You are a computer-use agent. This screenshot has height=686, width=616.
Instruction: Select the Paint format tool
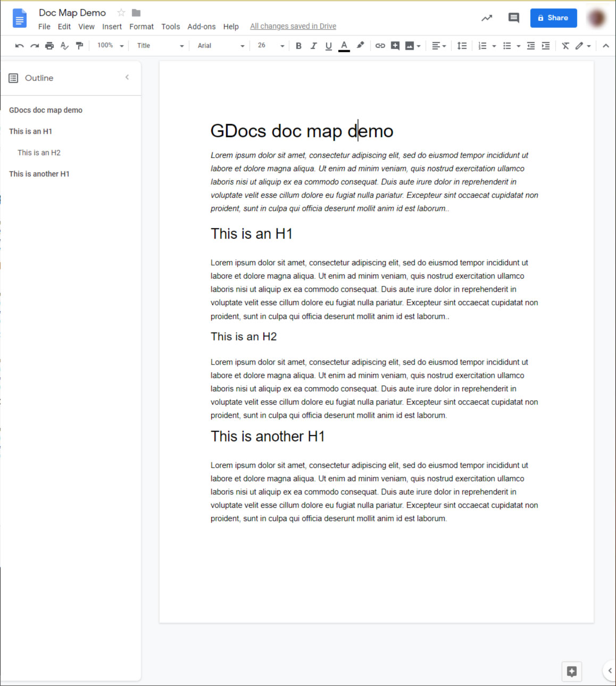(x=79, y=46)
